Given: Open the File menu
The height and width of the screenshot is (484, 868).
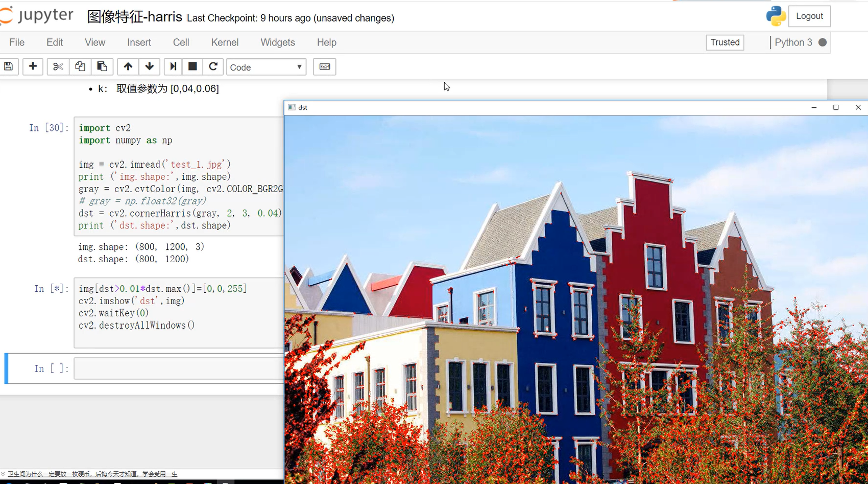Looking at the screenshot, I should pos(17,42).
